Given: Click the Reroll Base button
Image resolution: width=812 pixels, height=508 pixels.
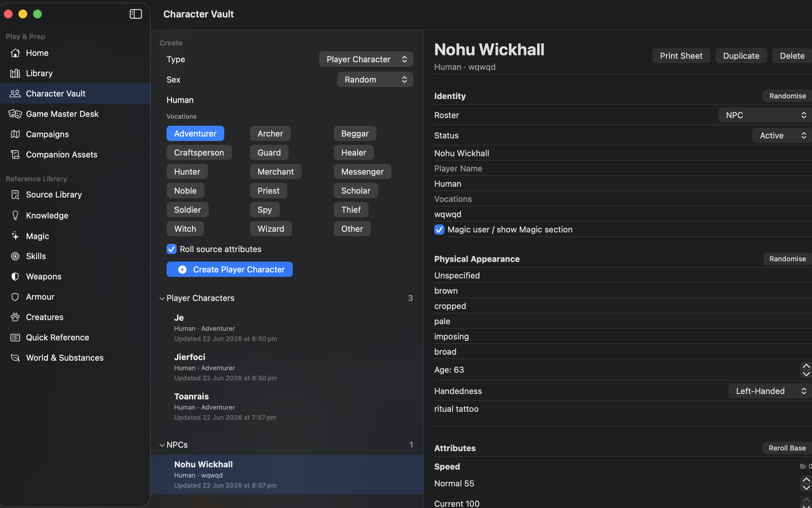Looking at the screenshot, I should 787,448.
